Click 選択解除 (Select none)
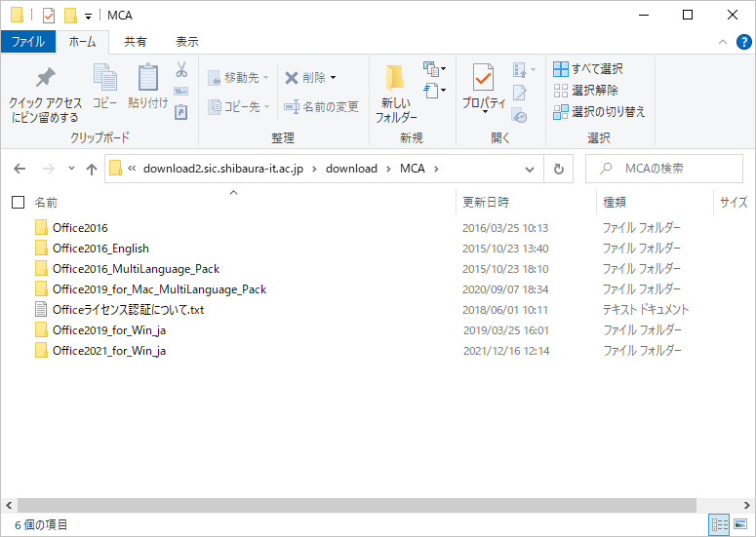756x537 pixels. (x=585, y=91)
